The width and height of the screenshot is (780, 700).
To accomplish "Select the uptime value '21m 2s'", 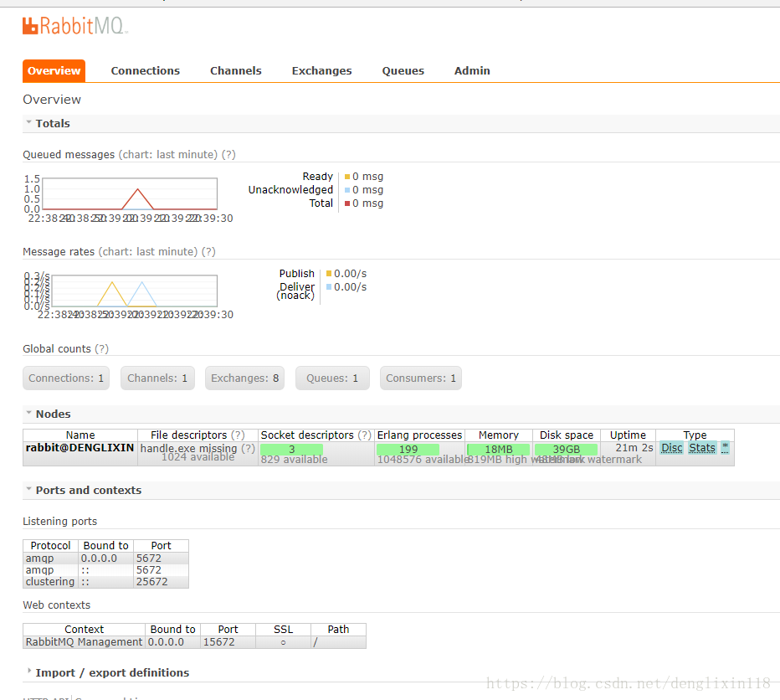I will click(x=634, y=448).
